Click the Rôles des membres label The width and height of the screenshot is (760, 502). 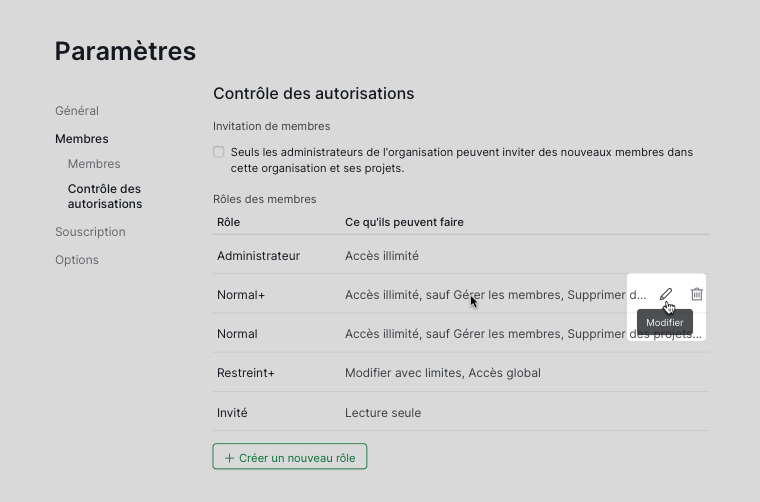[265, 199]
